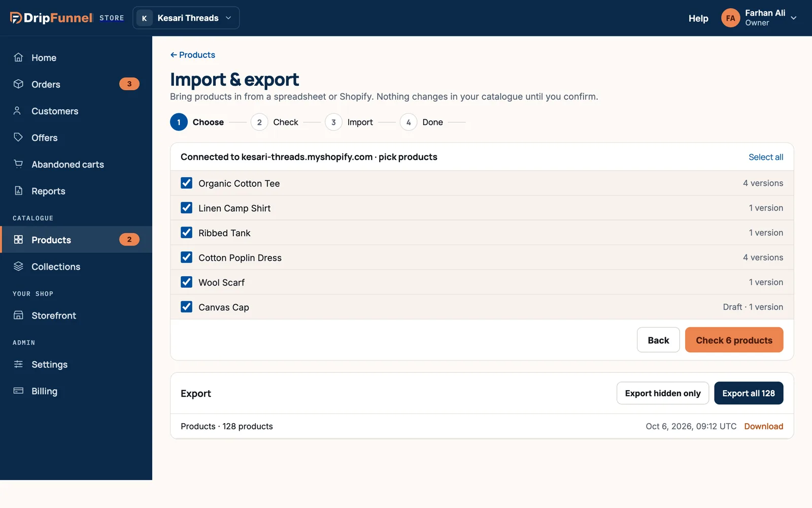Image resolution: width=812 pixels, height=508 pixels.
Task: Click the Home house icon
Action: click(18, 57)
